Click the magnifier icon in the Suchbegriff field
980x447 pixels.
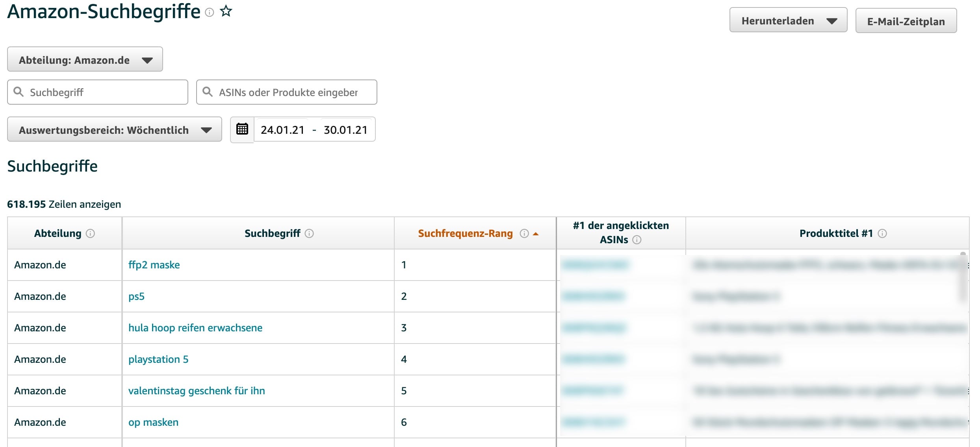click(18, 92)
